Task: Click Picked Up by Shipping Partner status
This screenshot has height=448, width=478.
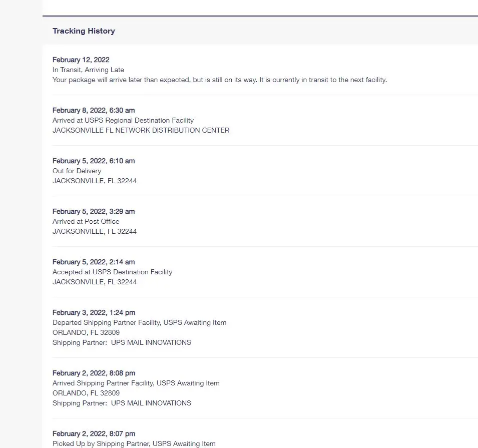Action: (x=134, y=443)
